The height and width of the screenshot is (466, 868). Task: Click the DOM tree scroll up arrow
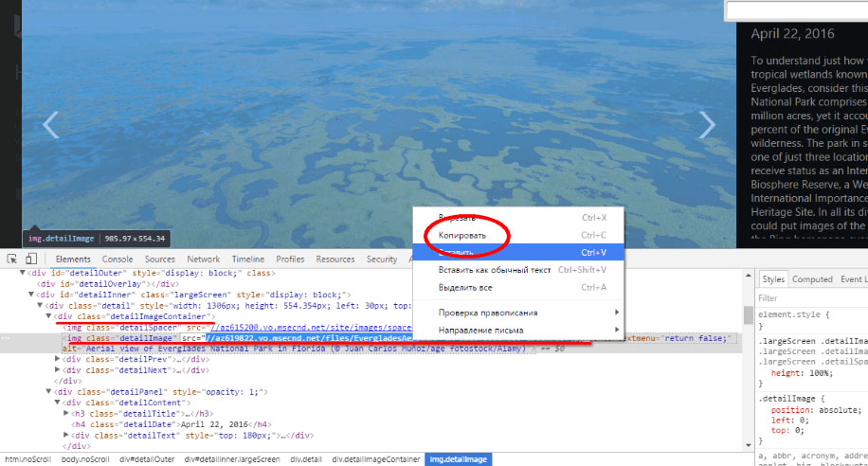tap(749, 275)
